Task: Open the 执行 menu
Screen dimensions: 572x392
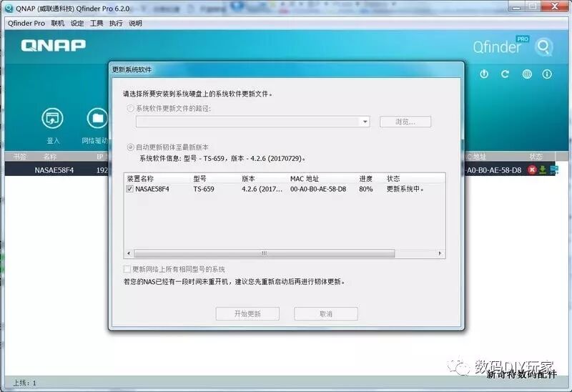Action: tap(116, 24)
